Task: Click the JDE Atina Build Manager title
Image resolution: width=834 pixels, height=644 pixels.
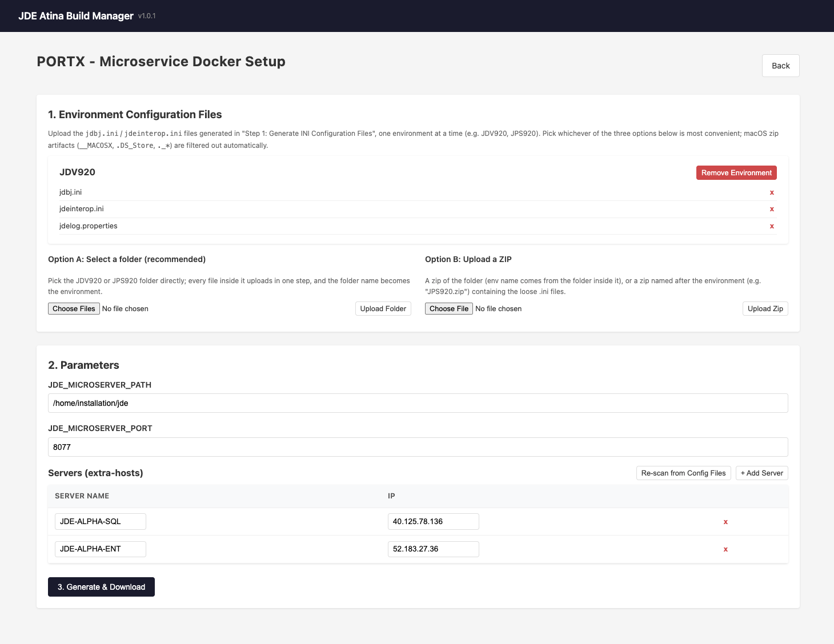Action: click(x=76, y=16)
